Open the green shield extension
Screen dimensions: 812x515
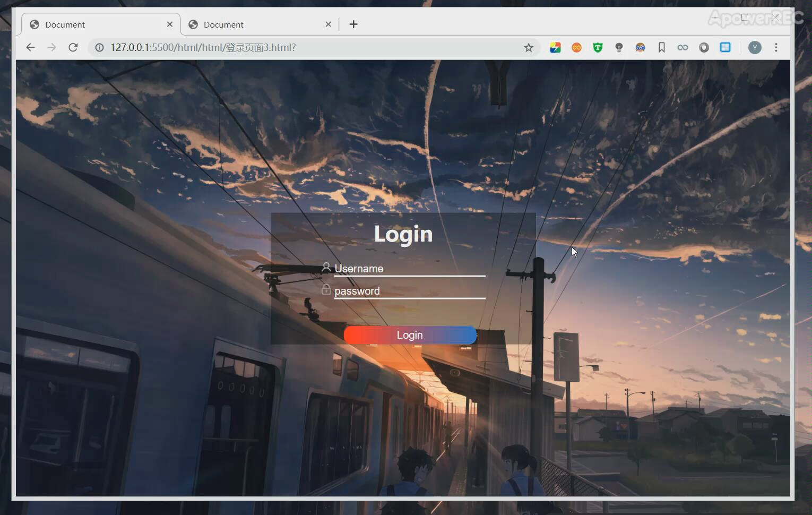598,48
